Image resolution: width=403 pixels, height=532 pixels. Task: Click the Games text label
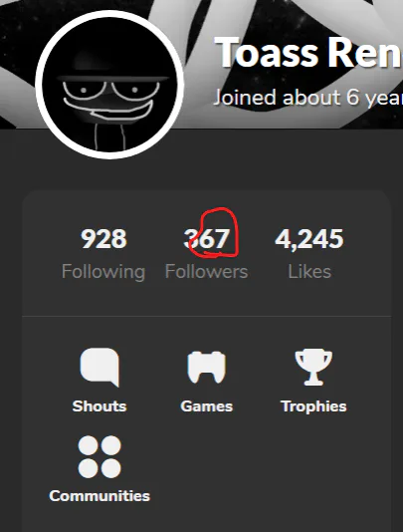tap(206, 406)
